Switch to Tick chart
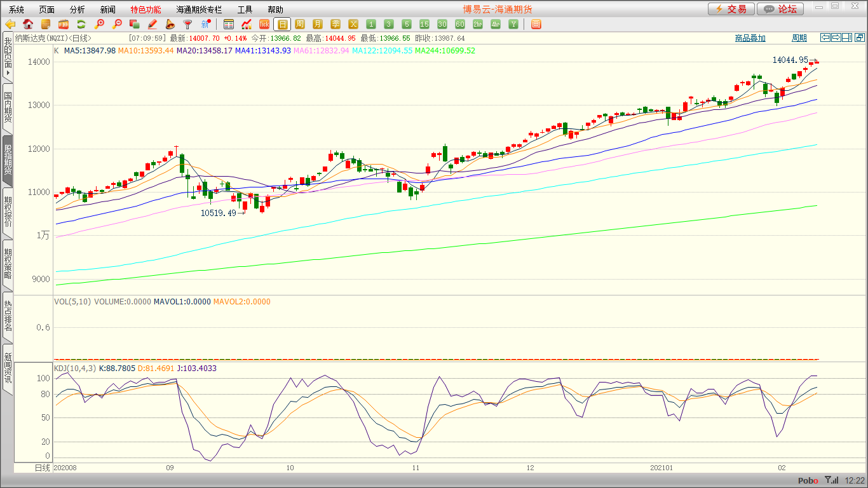This screenshot has height=488, width=868. [264, 24]
